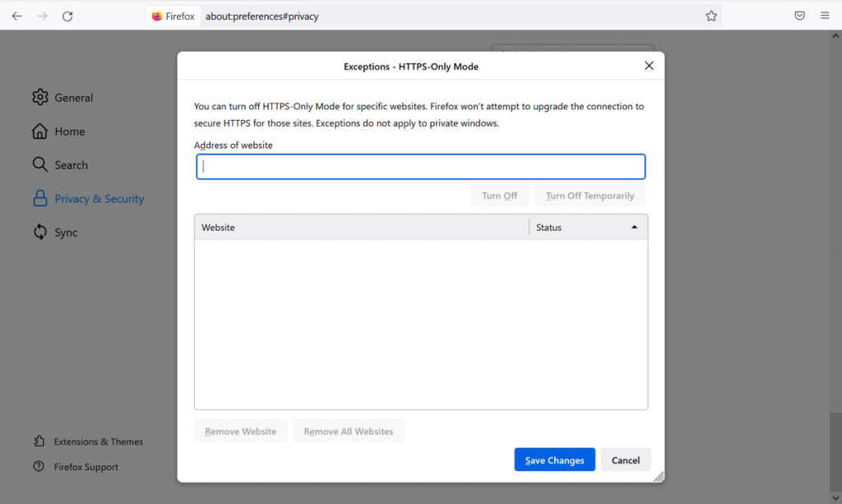Reload the page with the refresh icon
842x504 pixels.
67,16
